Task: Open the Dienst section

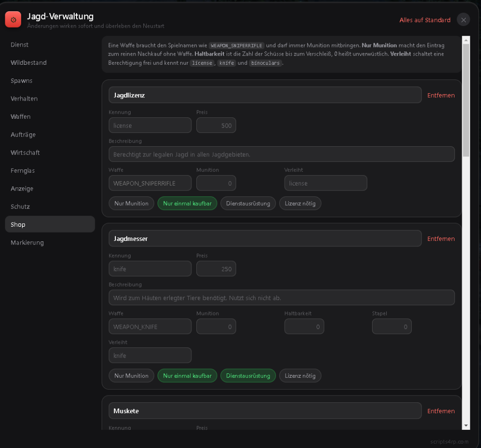Action: pyautogui.click(x=50, y=45)
